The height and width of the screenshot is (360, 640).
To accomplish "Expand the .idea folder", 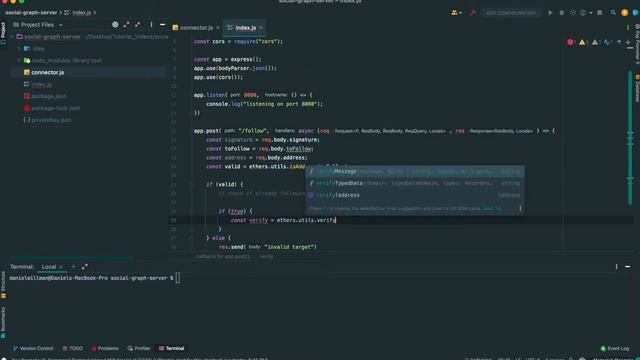I will click(x=19, y=49).
